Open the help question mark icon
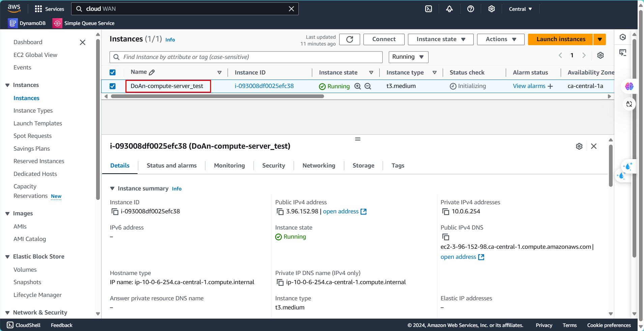 [x=471, y=9]
